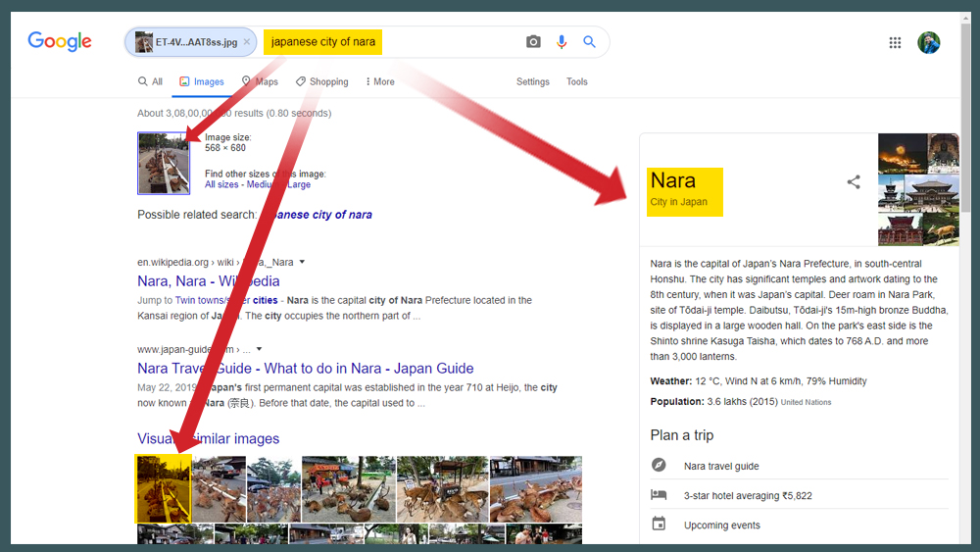The width and height of the screenshot is (980, 552).
Task: Click the uploaded image thumbnail in search chip
Action: point(144,42)
